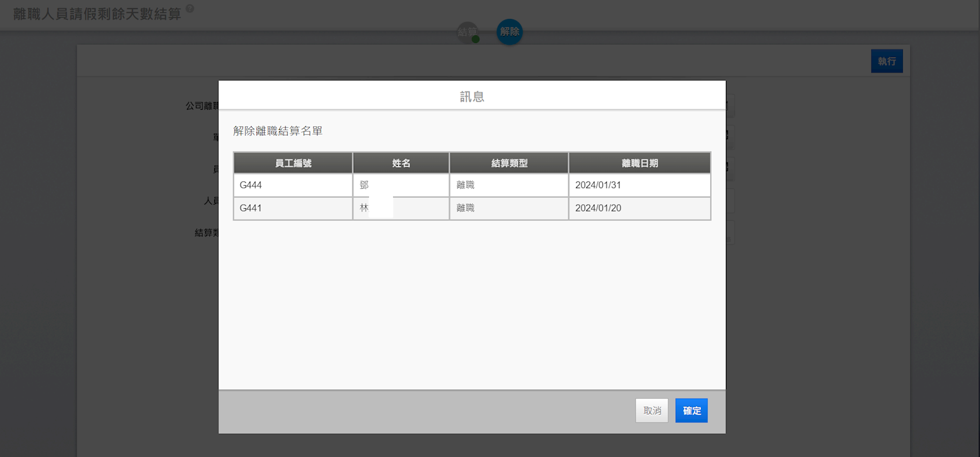The width and height of the screenshot is (980, 457).
Task: Click the 結算類型 column header
Action: (509, 163)
